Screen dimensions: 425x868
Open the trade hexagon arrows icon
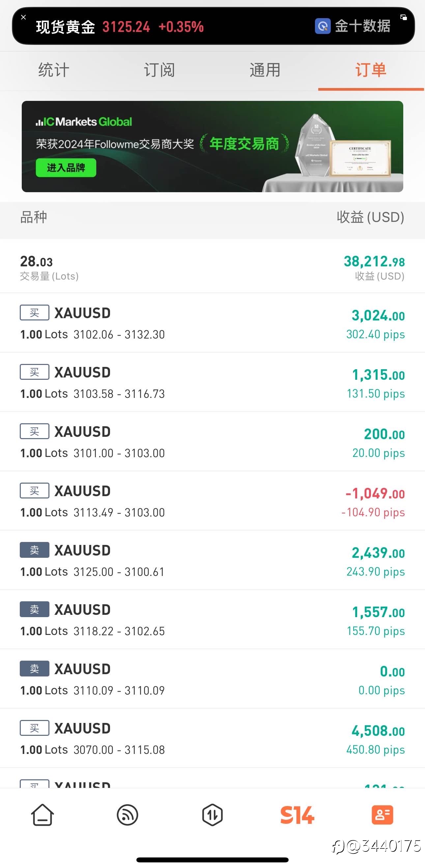coord(212,815)
